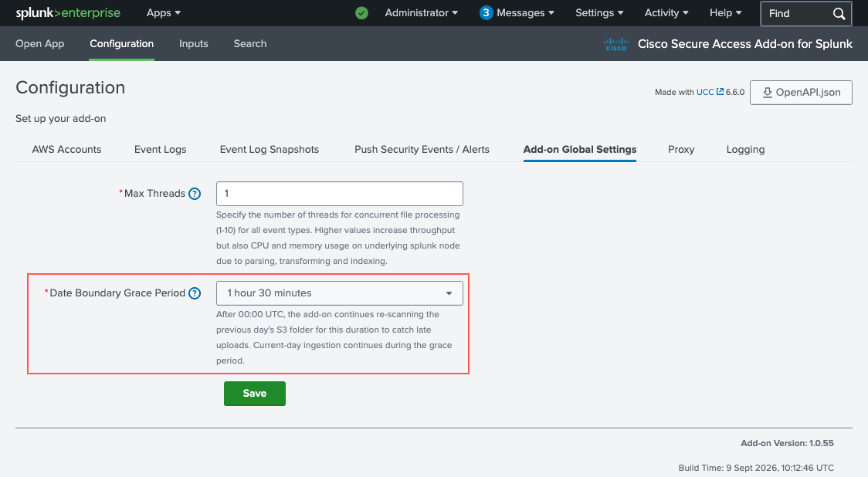Open the Administrator user menu
Viewport: 868px width, 477px height.
[422, 12]
